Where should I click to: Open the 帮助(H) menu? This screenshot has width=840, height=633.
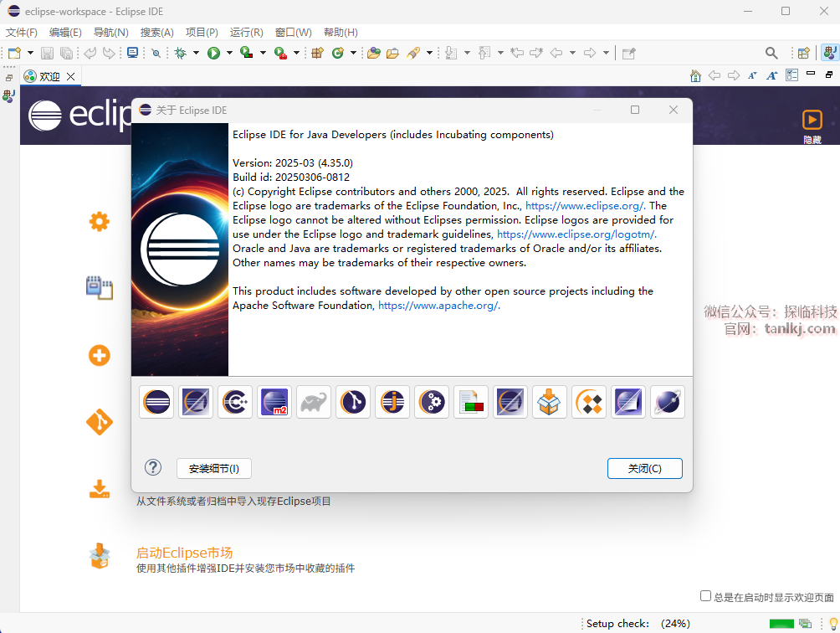[x=340, y=32]
